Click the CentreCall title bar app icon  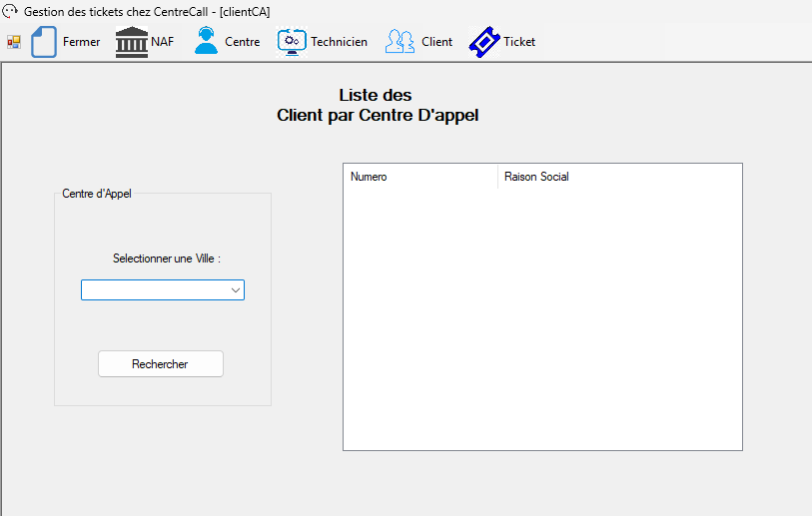click(11, 12)
